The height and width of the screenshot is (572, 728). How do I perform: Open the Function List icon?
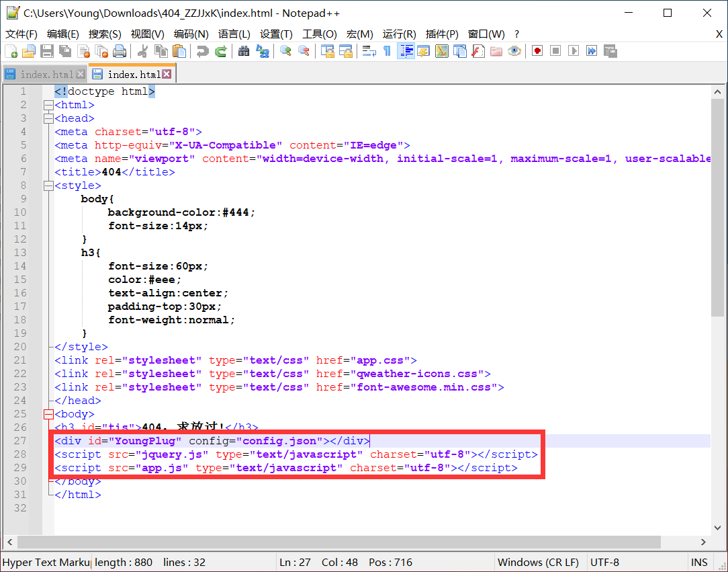[x=477, y=51]
